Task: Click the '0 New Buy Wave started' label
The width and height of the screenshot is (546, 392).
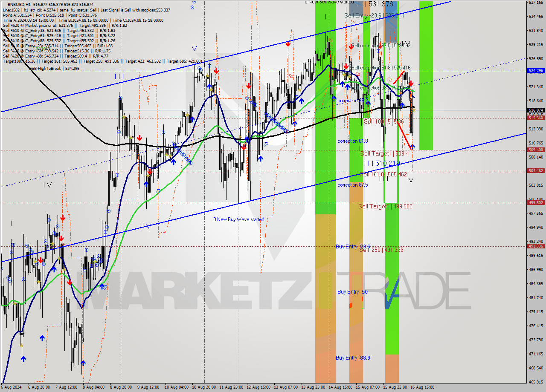Action: [x=239, y=219]
